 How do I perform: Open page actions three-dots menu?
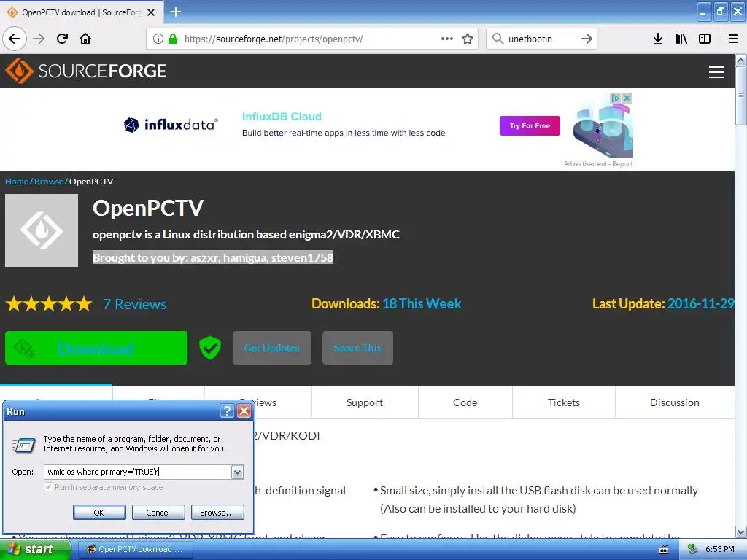click(x=447, y=39)
